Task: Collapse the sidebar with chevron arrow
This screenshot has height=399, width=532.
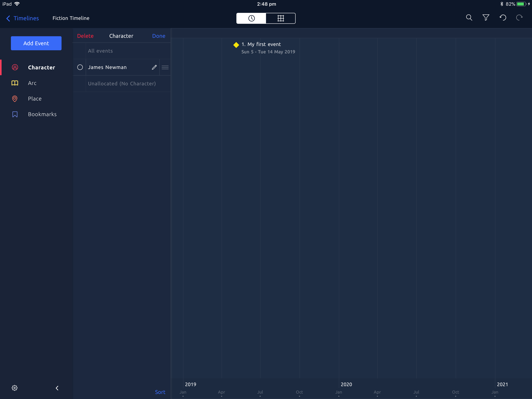Action: [x=57, y=388]
